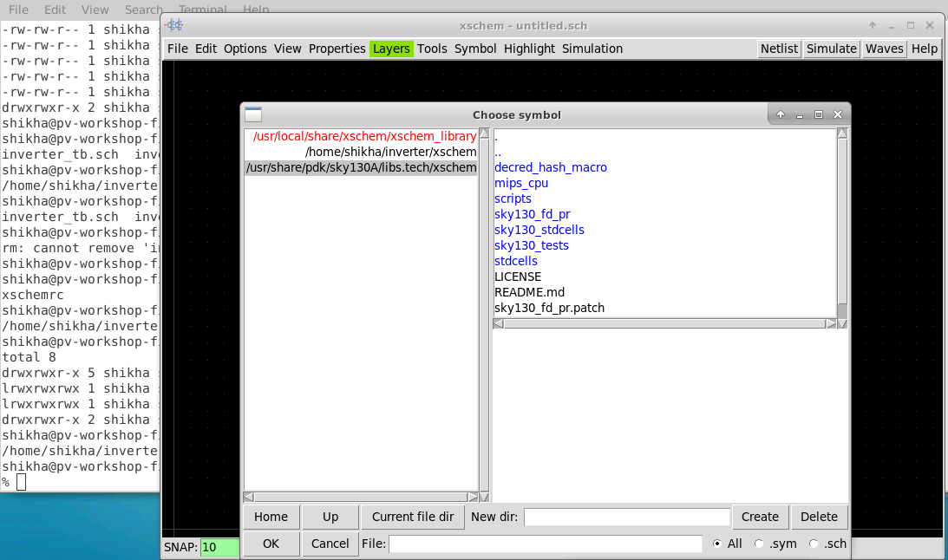Open the Simulation menu
The image size is (948, 560).
point(592,49)
